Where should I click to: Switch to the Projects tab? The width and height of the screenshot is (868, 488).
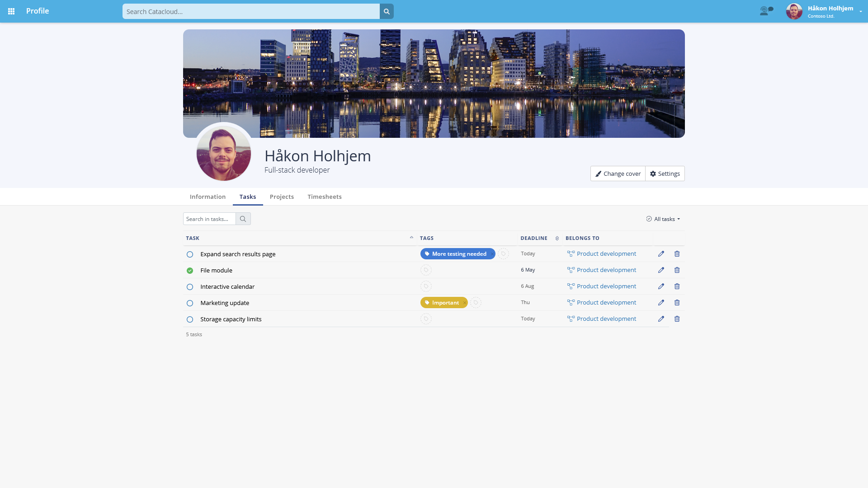coord(282,197)
